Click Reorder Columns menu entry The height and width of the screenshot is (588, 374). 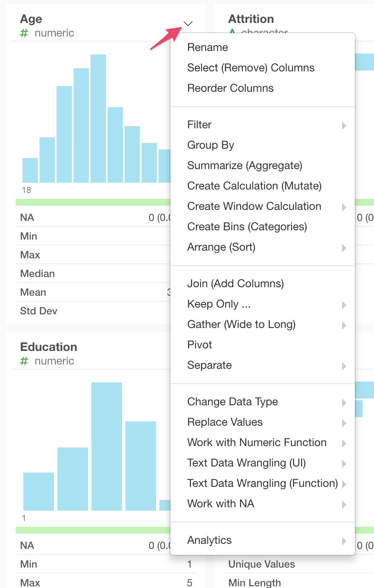230,88
